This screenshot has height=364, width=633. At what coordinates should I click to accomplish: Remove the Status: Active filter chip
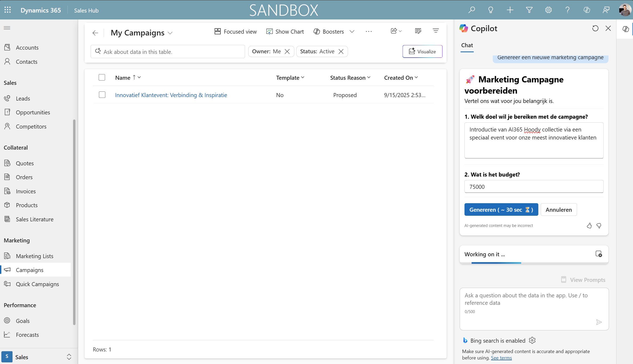(341, 51)
